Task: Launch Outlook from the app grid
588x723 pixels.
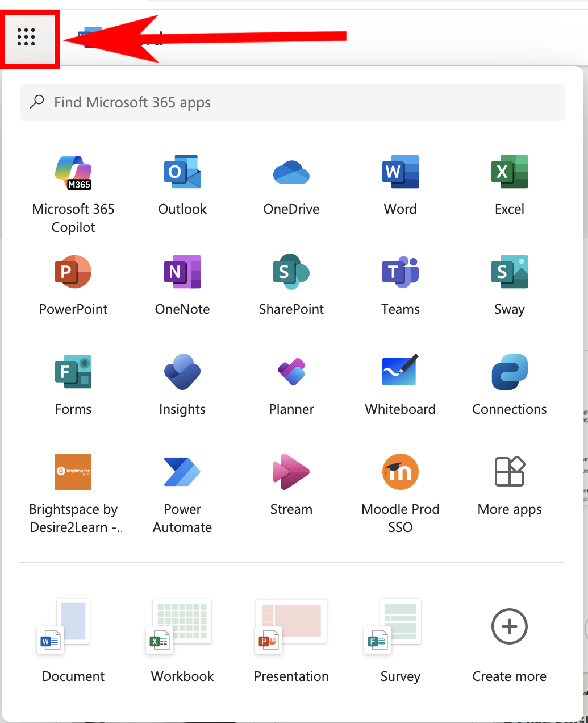Action: tap(182, 185)
